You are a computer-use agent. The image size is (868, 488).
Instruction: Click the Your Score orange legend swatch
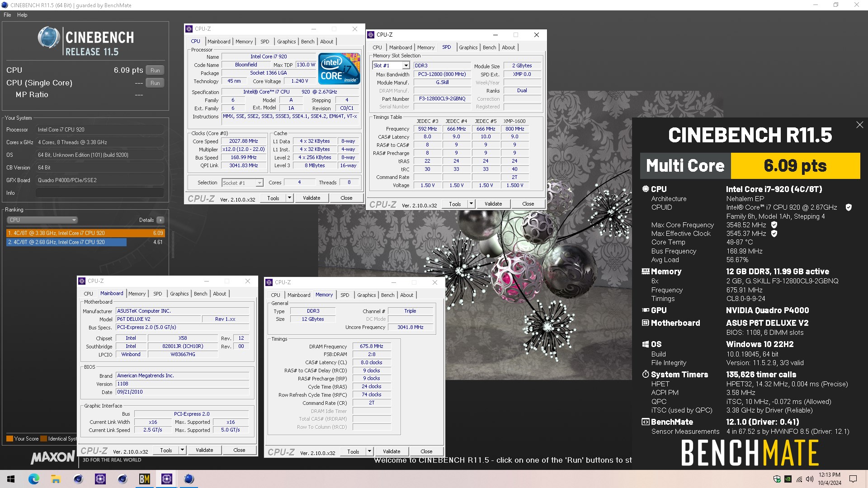[9, 438]
